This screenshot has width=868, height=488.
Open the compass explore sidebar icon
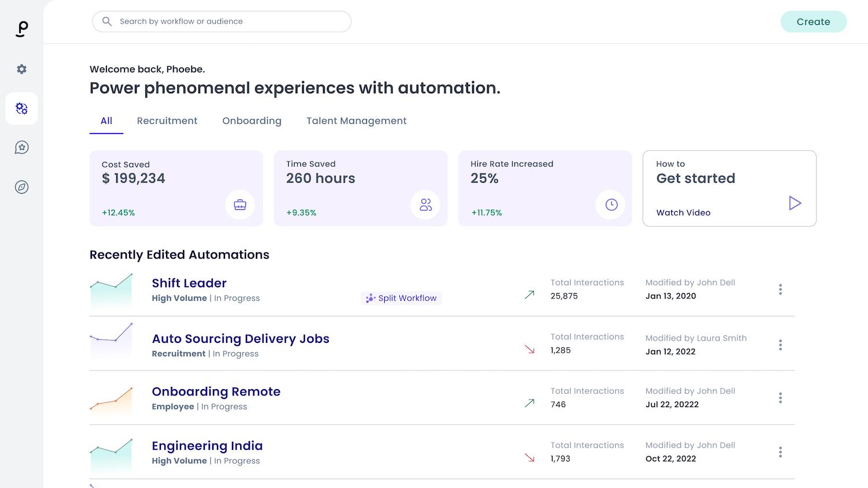tap(21, 187)
